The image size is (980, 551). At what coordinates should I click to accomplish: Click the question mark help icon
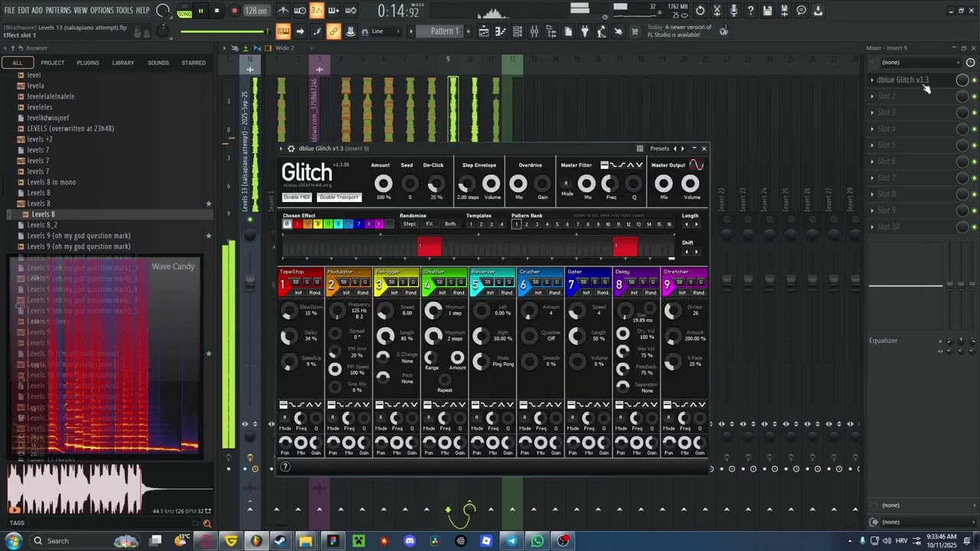coord(750,11)
